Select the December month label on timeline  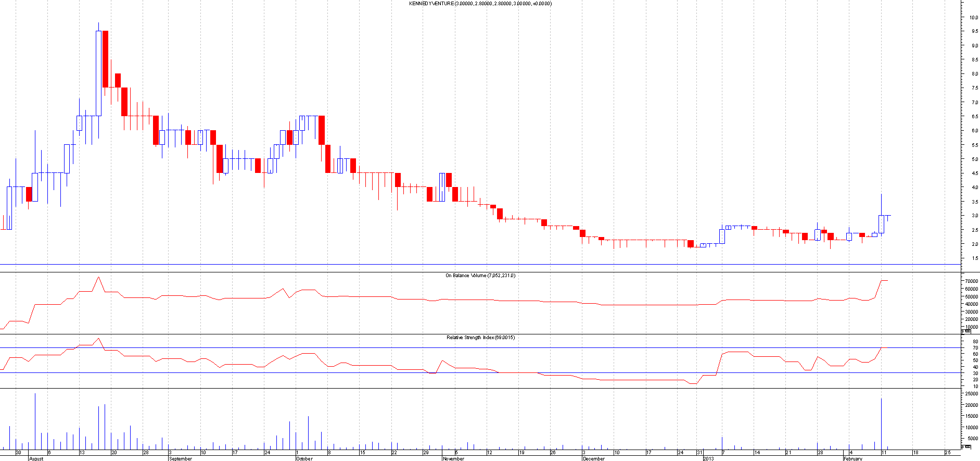coord(594,458)
